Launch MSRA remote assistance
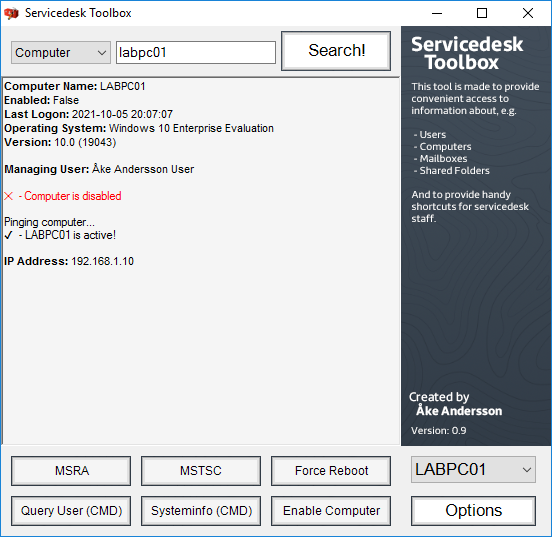Image resolution: width=552 pixels, height=537 pixels. 71,471
